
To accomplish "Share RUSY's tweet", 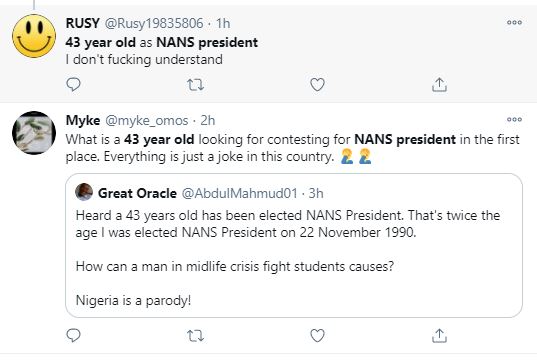I will (439, 85).
